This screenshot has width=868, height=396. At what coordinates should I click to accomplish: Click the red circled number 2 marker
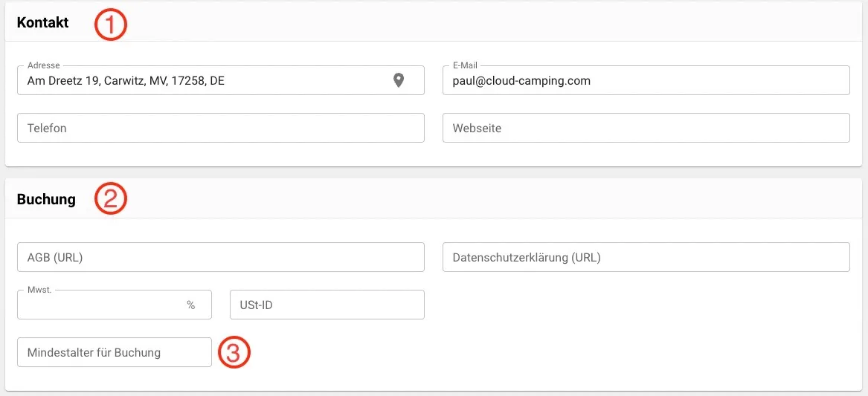111,199
